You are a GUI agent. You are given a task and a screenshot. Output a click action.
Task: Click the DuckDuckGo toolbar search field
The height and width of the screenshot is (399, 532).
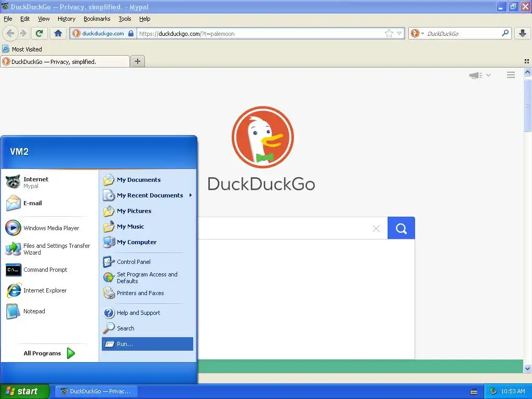[x=463, y=33]
